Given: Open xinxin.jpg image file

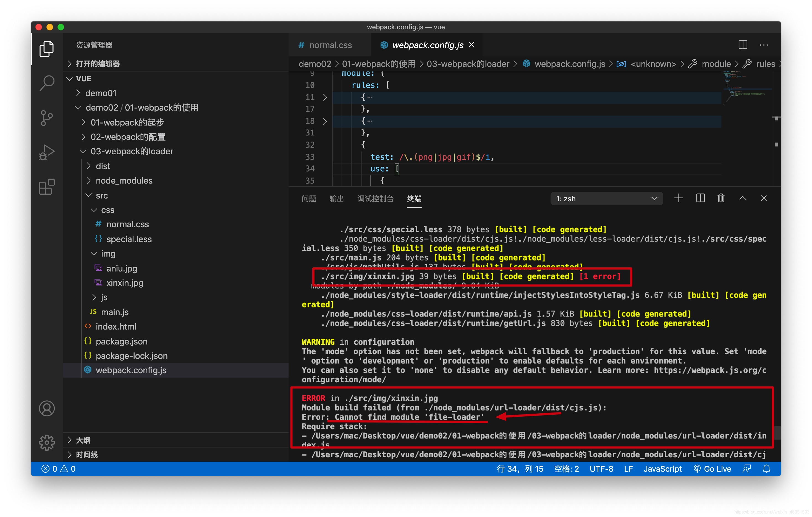Looking at the screenshot, I should (176, 283).
